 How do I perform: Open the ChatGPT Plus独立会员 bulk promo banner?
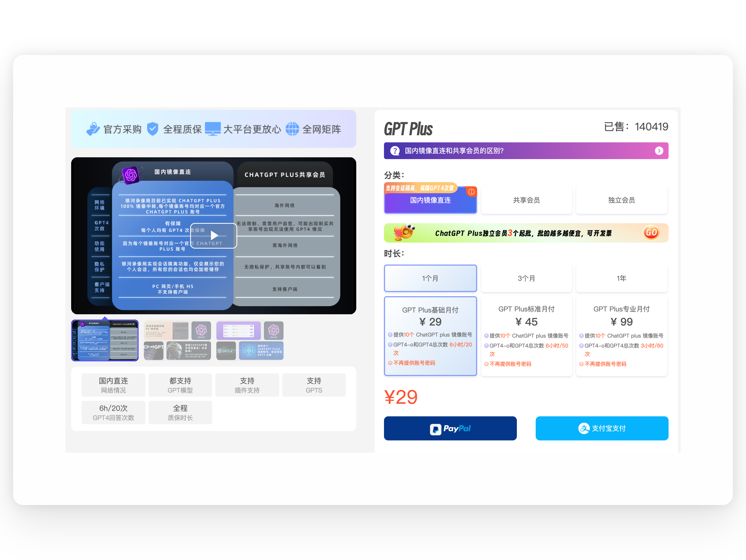click(x=526, y=233)
